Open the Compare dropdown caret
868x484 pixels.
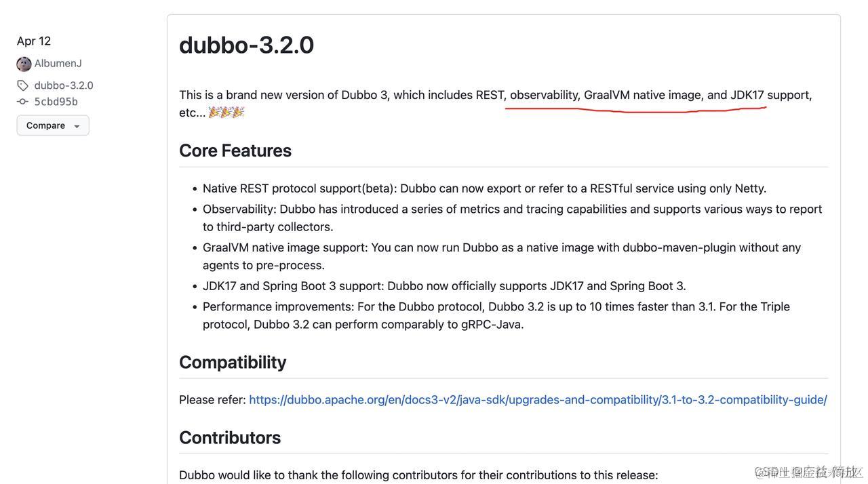coord(77,125)
